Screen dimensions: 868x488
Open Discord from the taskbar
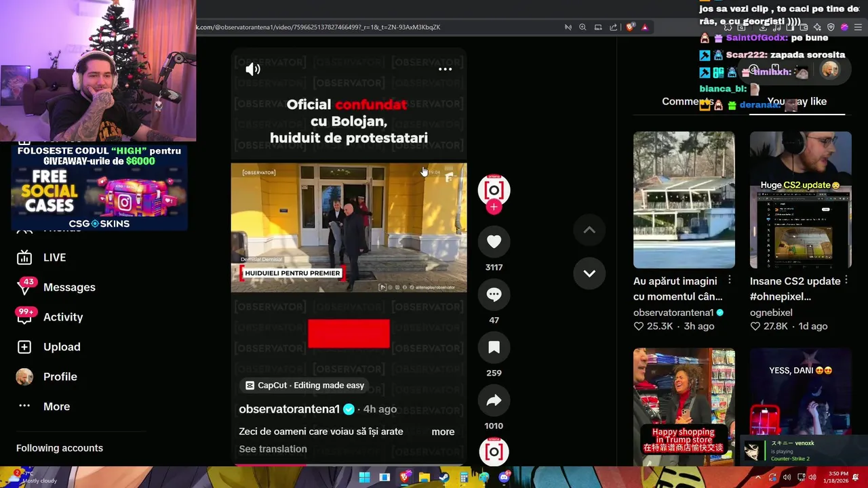[504, 477]
